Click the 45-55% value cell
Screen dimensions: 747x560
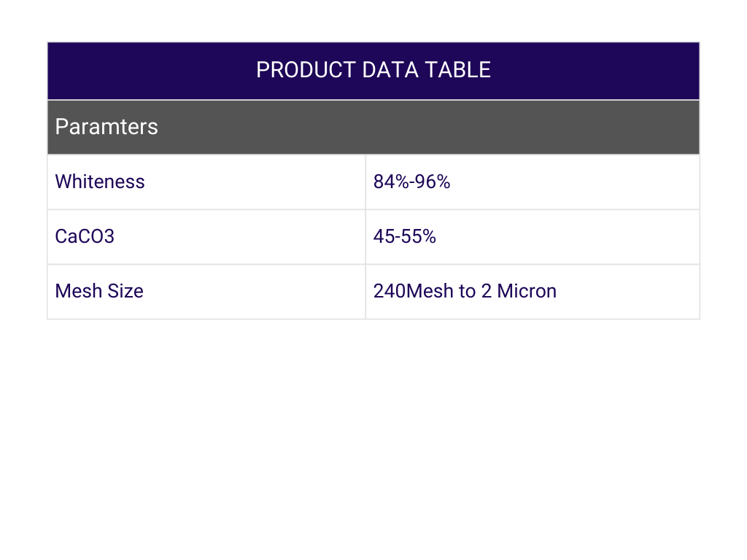(x=405, y=236)
